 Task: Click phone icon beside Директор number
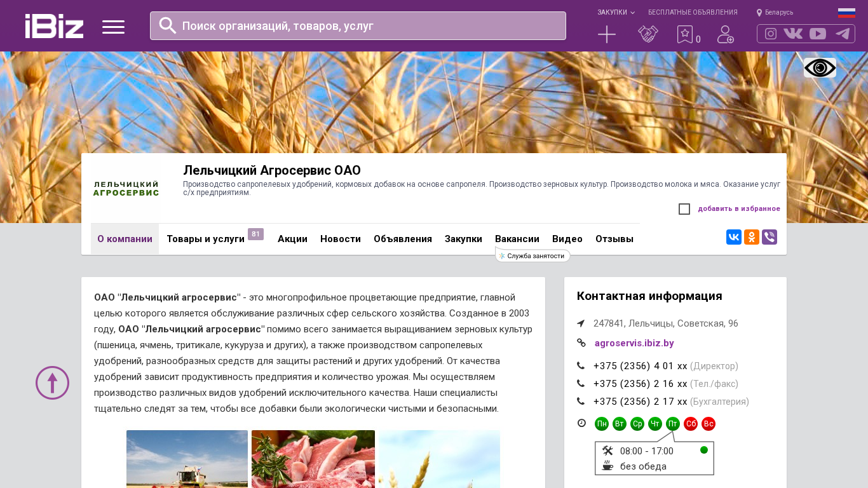(581, 366)
